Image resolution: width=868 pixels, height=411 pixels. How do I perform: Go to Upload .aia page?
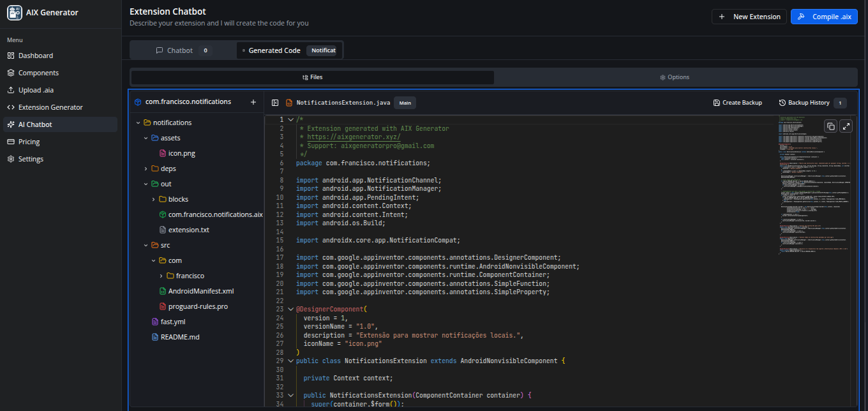click(36, 90)
